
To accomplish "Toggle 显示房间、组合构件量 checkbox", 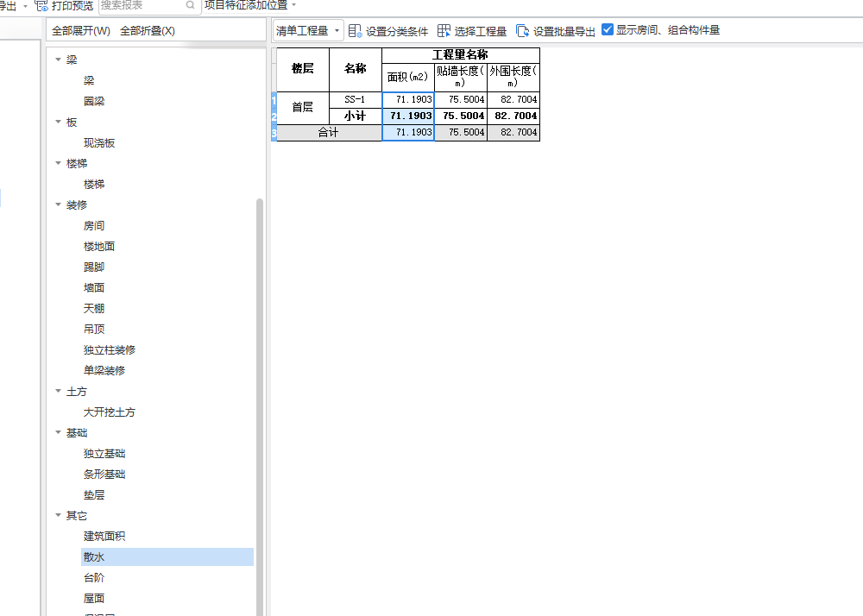I will [608, 29].
